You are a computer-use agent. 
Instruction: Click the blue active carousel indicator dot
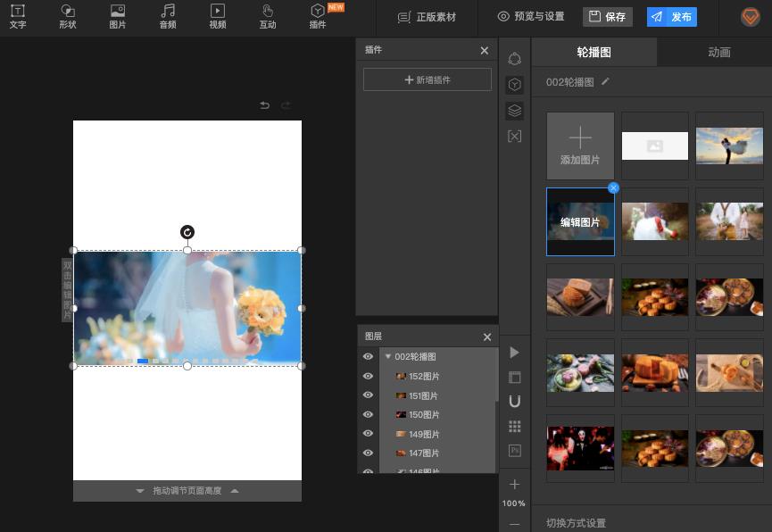pos(143,362)
